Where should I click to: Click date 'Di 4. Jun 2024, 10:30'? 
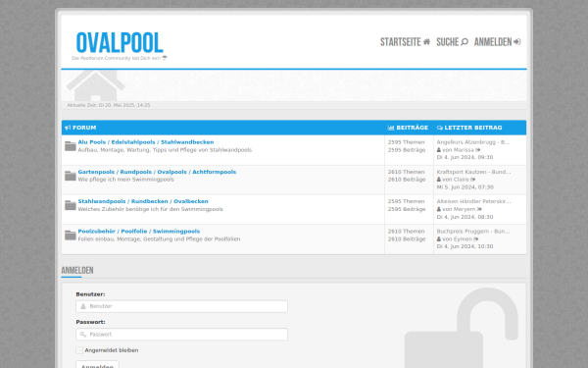pyautogui.click(x=465, y=246)
